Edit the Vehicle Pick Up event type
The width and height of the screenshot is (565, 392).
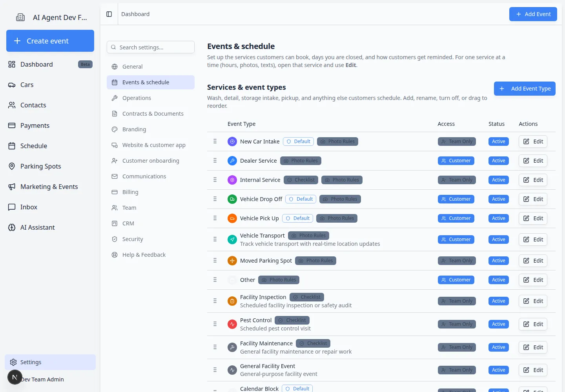pos(533,218)
